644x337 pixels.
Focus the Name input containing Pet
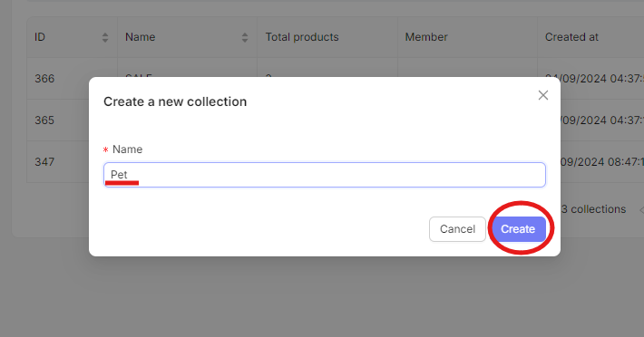(325, 175)
